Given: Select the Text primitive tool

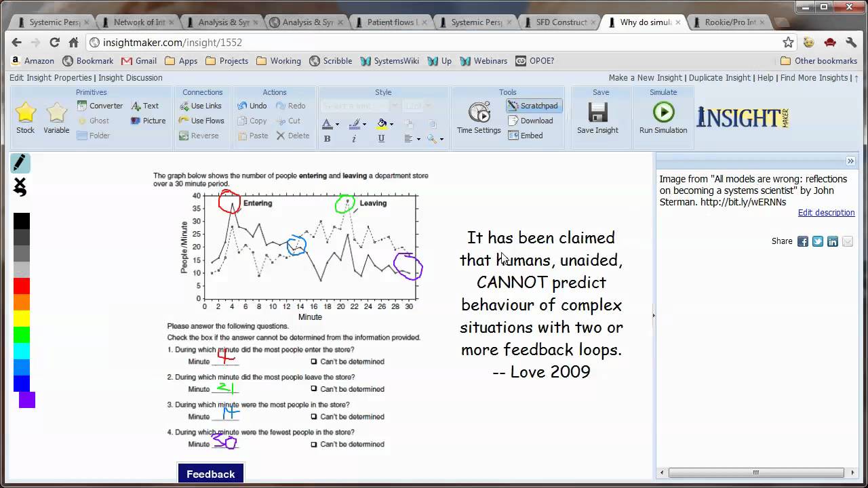Looking at the screenshot, I should pyautogui.click(x=144, y=106).
